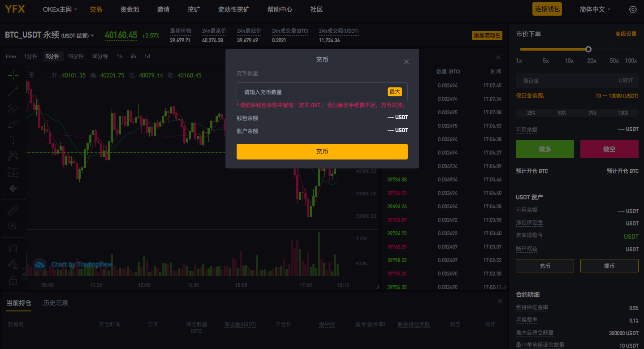Open the 简体中文 language dropdown
The width and height of the screenshot is (644, 349).
(x=595, y=9)
